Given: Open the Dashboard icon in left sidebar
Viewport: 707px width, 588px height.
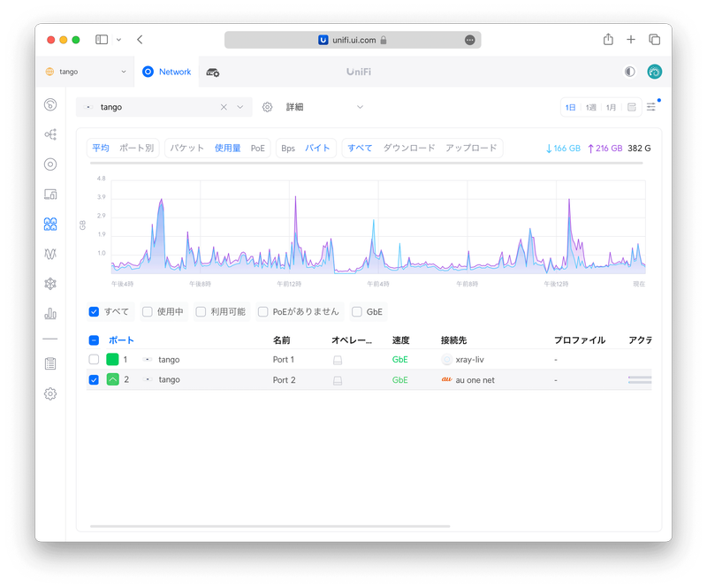Looking at the screenshot, I should tap(50, 104).
